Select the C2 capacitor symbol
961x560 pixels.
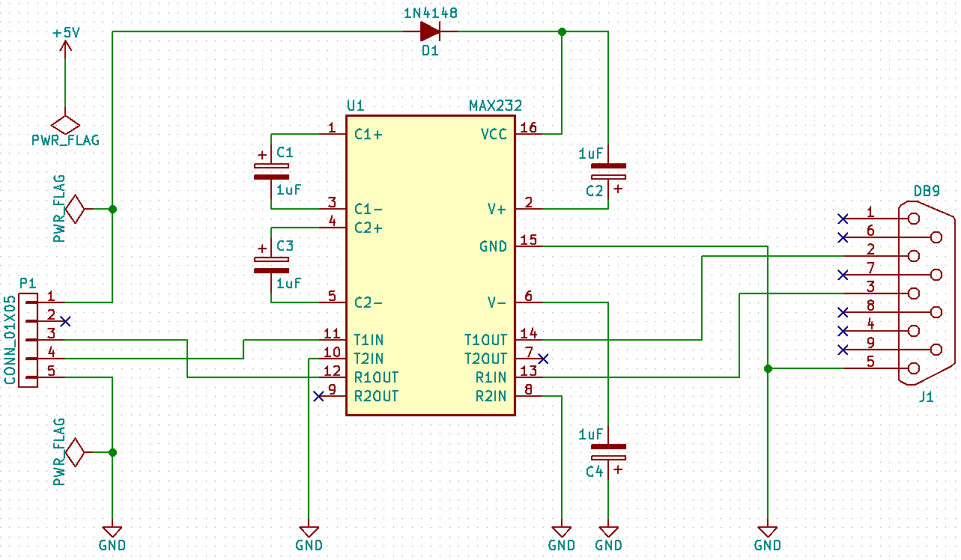(x=608, y=171)
